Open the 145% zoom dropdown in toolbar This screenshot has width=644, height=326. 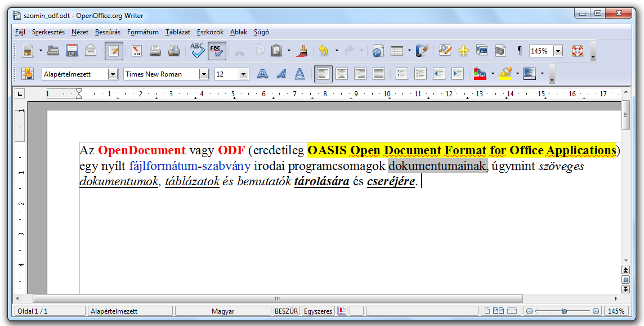pyautogui.click(x=558, y=51)
